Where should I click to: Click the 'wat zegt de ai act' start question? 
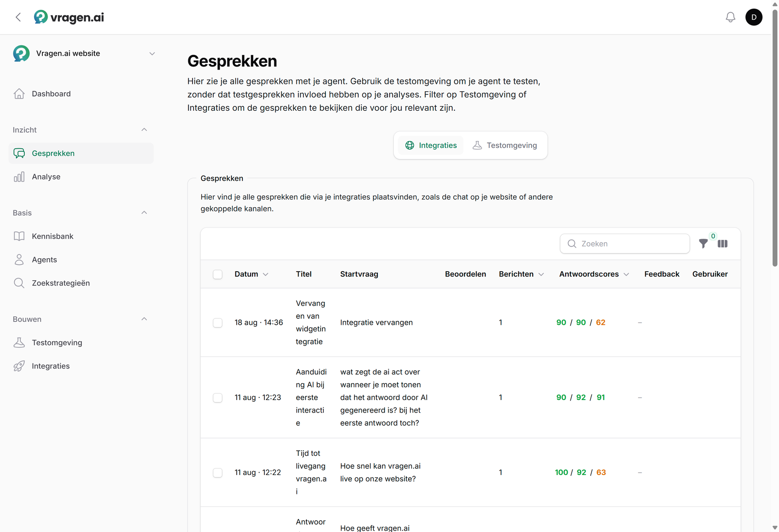[384, 397]
